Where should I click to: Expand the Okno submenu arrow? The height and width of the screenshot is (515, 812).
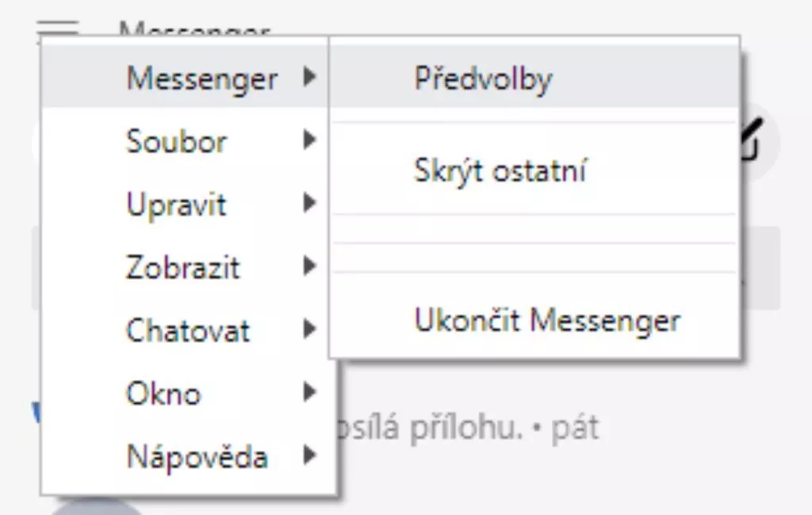tap(309, 391)
